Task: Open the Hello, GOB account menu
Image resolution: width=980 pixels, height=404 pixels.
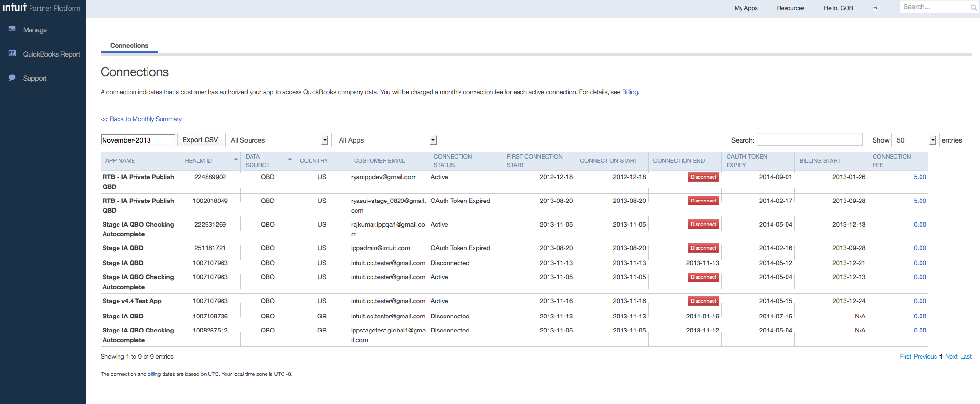Action: click(x=838, y=8)
